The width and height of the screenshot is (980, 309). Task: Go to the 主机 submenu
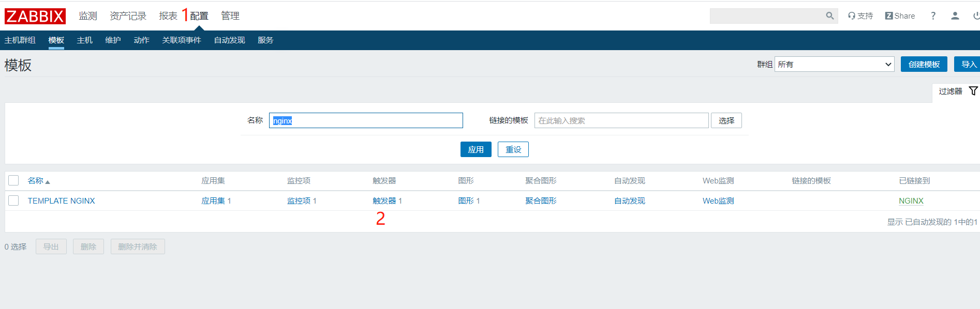(x=84, y=40)
